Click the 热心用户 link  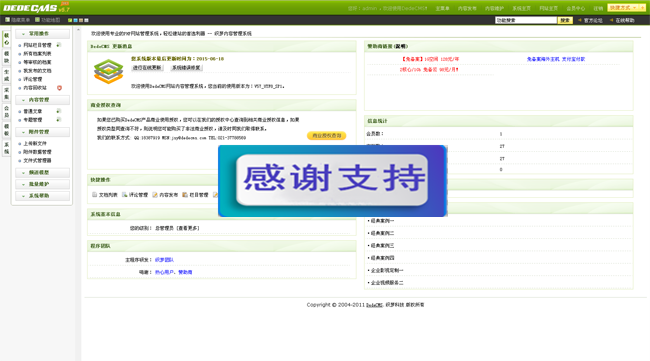click(x=164, y=272)
